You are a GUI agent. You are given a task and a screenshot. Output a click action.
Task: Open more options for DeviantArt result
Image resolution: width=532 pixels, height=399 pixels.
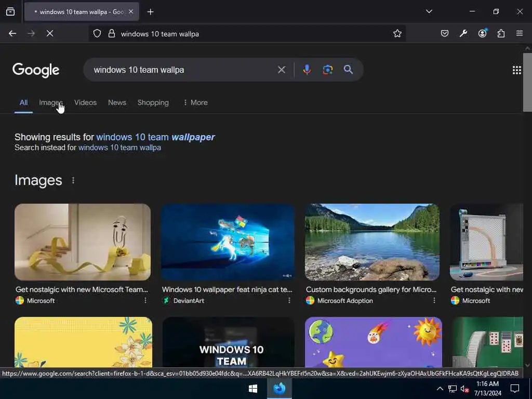(289, 300)
